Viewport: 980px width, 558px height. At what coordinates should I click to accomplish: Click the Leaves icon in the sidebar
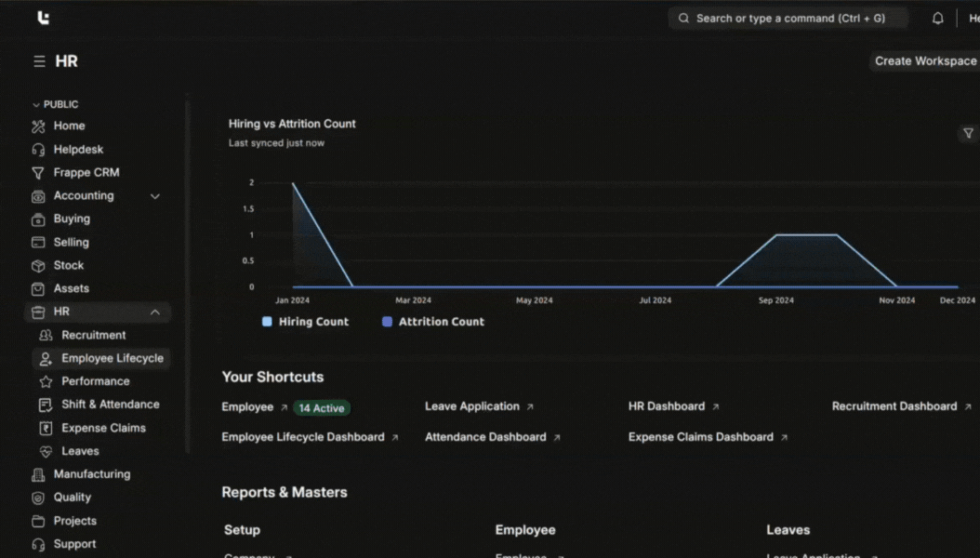click(x=46, y=452)
